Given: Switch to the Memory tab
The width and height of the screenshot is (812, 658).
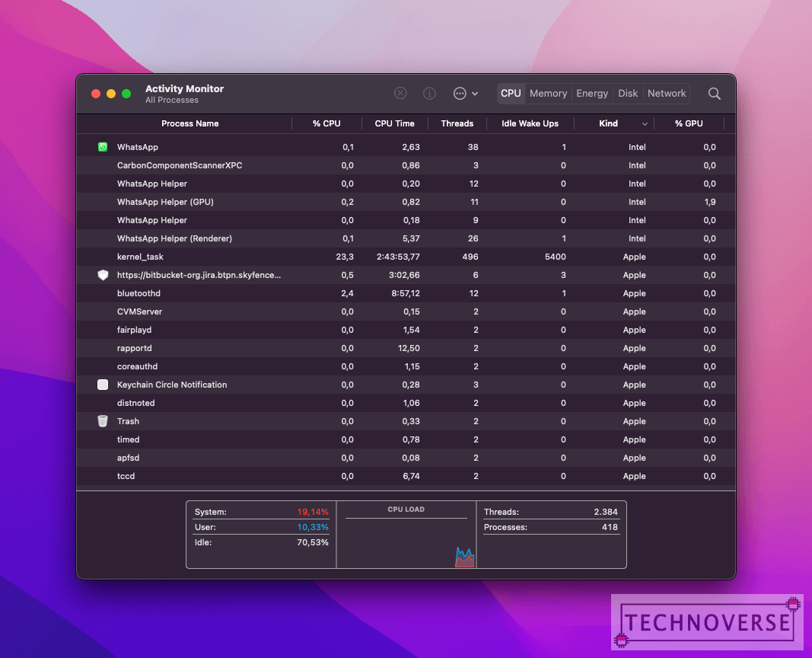Looking at the screenshot, I should (548, 93).
